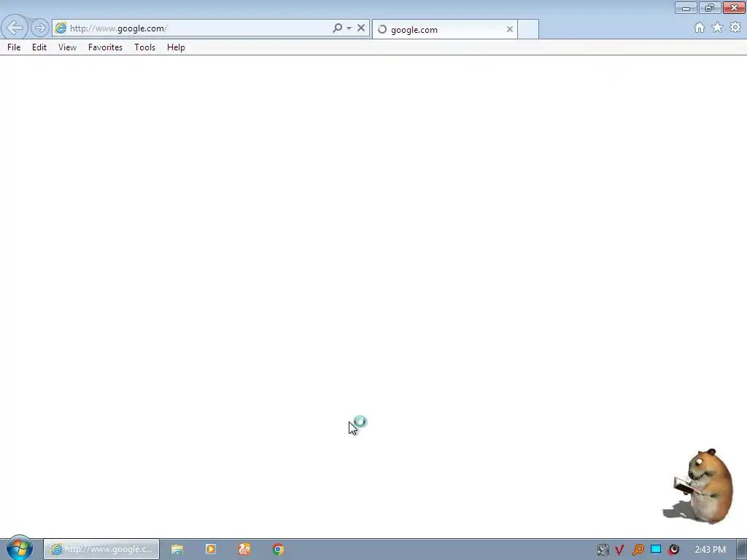Viewport: 747px width, 560px height.
Task: Open a new tab with the blank tab button
Action: click(528, 29)
